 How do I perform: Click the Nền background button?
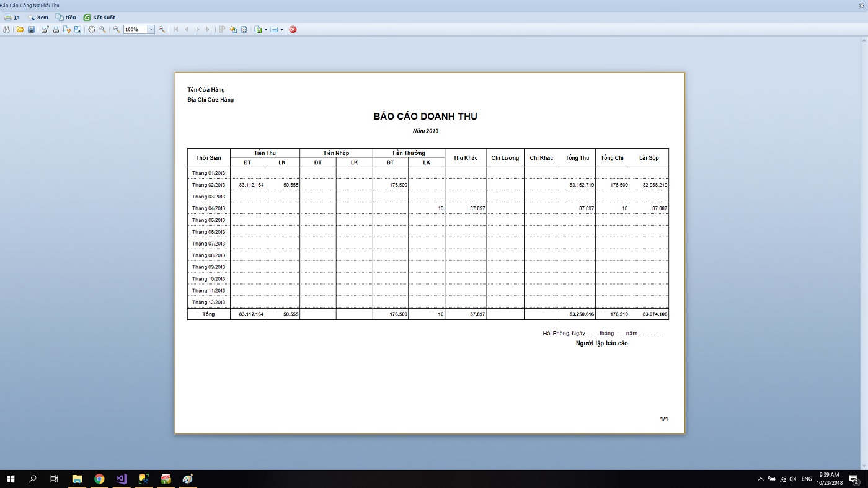[66, 17]
